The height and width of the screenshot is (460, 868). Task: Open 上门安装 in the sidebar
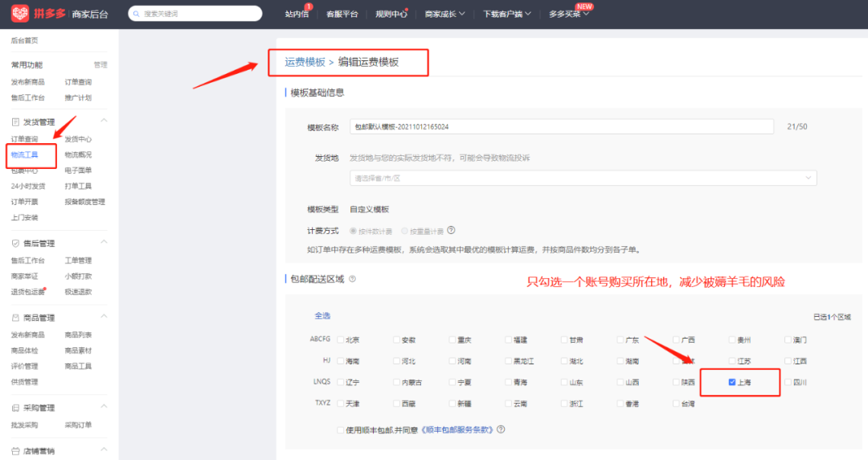click(24, 217)
